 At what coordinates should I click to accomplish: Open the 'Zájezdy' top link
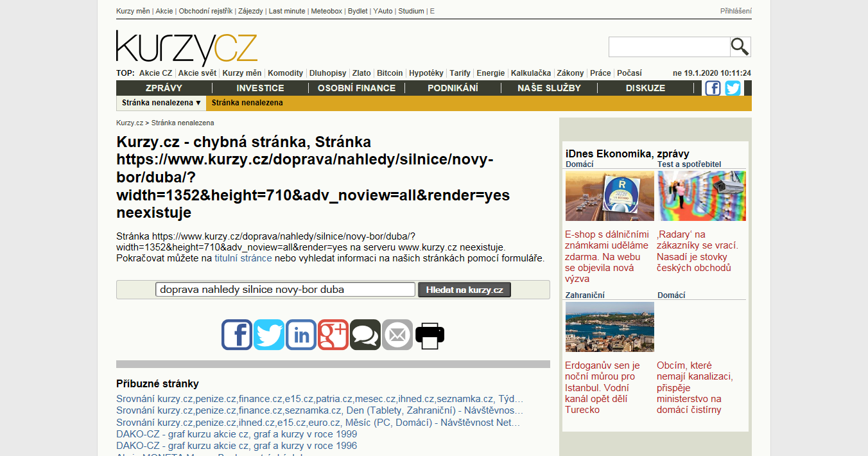pos(250,11)
